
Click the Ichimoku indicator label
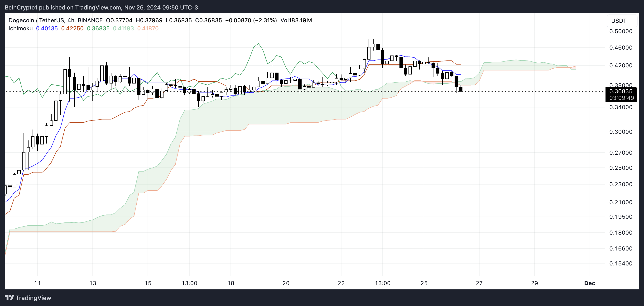click(x=20, y=28)
